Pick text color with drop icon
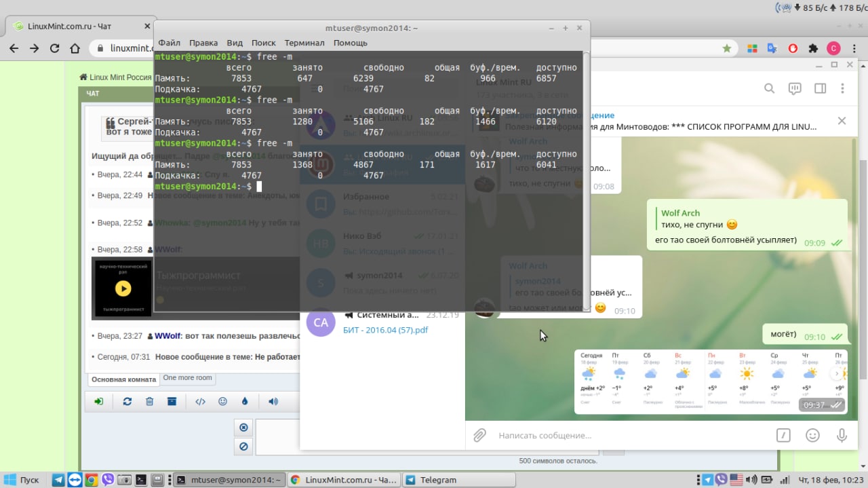Viewport: 868px width, 488px height. click(x=245, y=402)
